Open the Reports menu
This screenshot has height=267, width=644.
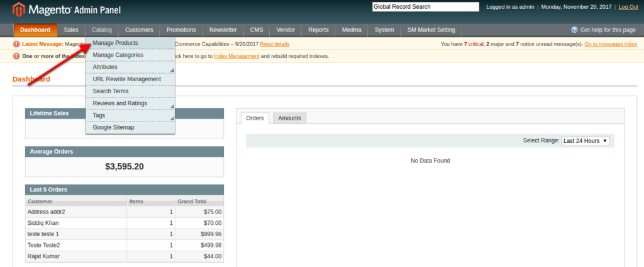click(x=318, y=30)
